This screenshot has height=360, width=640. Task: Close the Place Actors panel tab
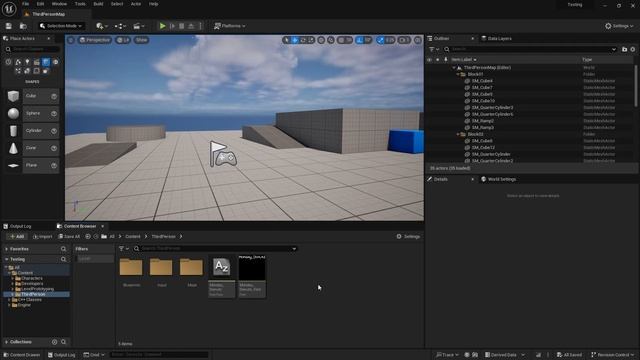click(49, 38)
